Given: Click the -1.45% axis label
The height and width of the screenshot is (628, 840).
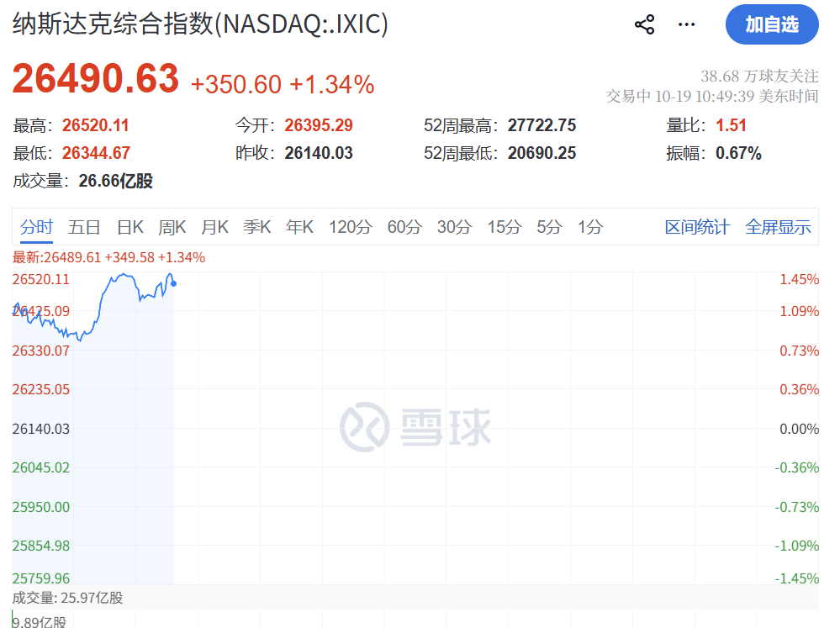Looking at the screenshot, I should coord(796,578).
